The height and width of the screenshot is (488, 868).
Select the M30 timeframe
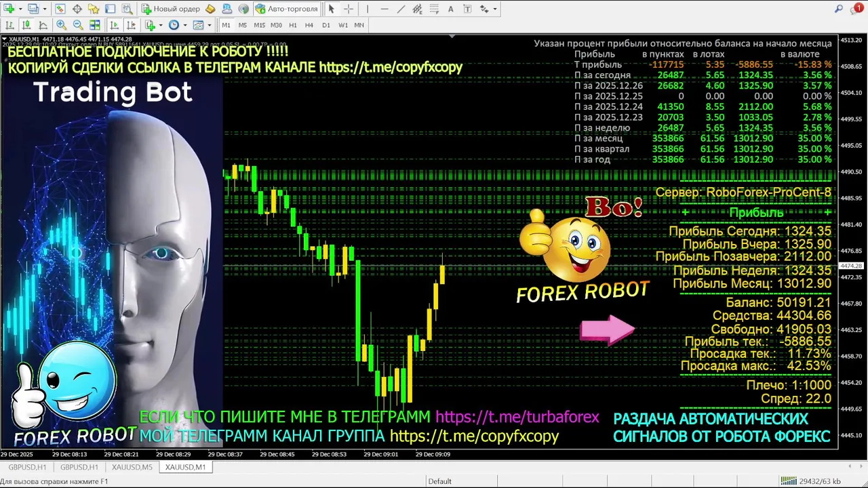coord(276,25)
